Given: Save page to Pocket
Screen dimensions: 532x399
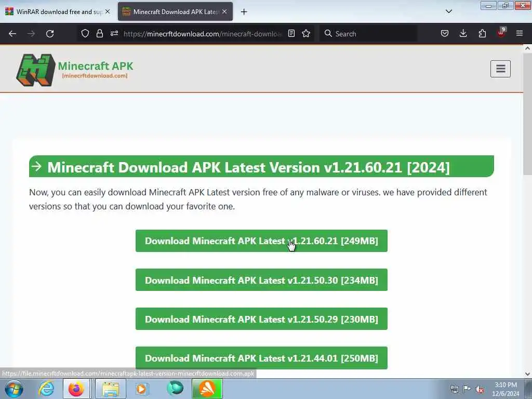Looking at the screenshot, I should (x=445, y=34).
